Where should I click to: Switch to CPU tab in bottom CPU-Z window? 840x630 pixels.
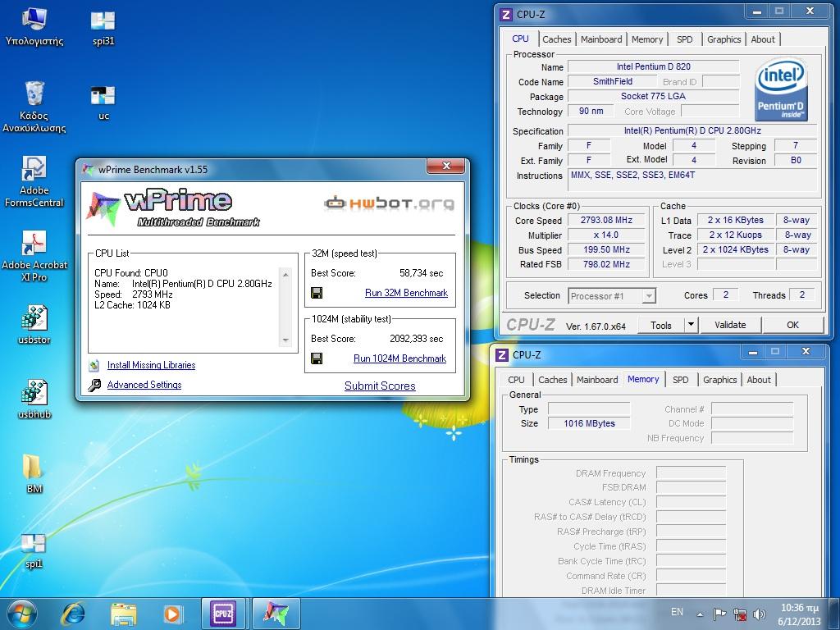[516, 380]
